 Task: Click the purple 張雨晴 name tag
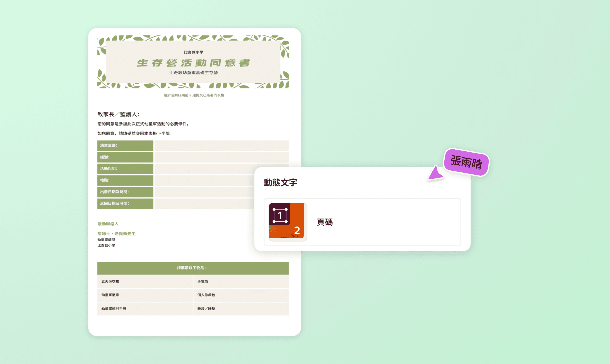(466, 162)
